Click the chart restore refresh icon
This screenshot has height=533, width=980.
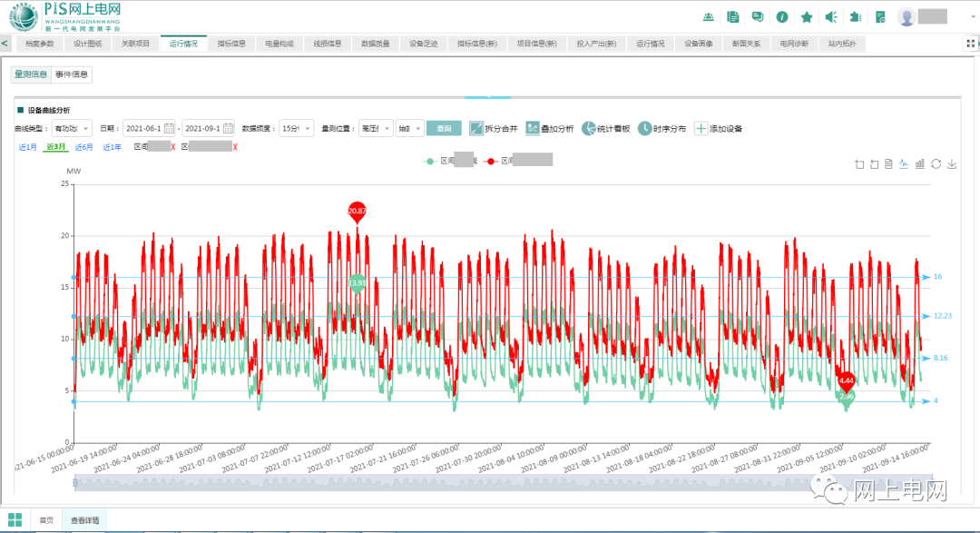[x=936, y=164]
